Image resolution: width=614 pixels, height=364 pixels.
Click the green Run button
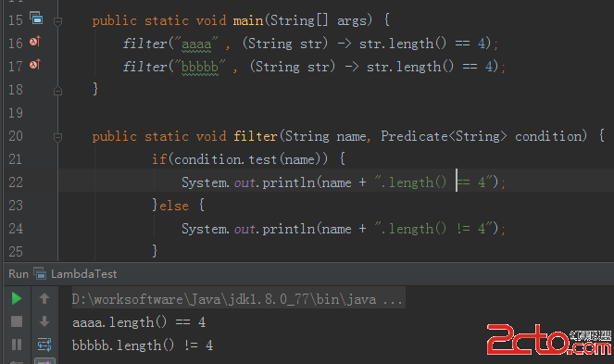coord(17,298)
